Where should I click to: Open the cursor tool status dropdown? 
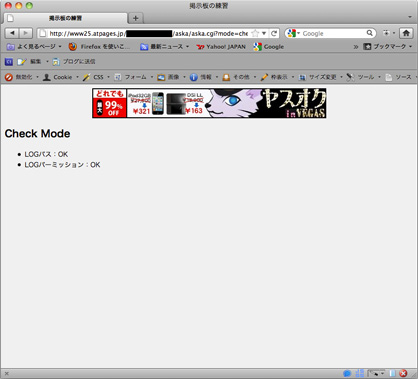click(376, 373)
